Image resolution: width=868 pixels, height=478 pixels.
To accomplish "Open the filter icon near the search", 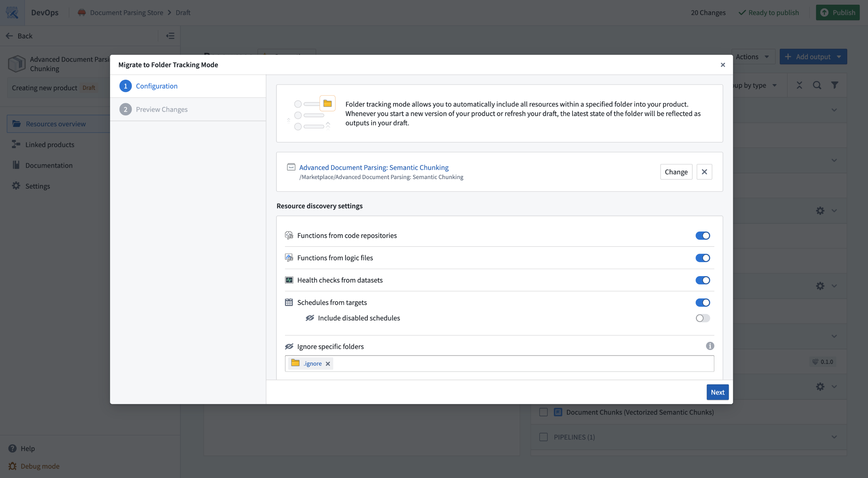I will pos(835,85).
